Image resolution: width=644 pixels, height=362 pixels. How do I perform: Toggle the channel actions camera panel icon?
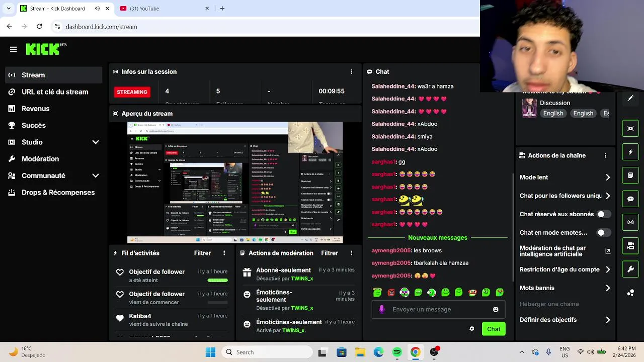point(630,246)
